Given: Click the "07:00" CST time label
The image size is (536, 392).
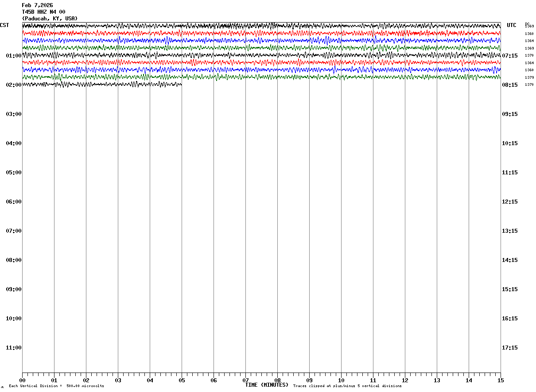Looking at the screenshot, I should coord(14,231).
